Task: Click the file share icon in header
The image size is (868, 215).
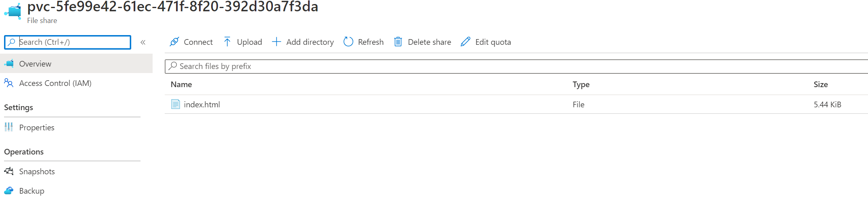Action: (x=14, y=10)
